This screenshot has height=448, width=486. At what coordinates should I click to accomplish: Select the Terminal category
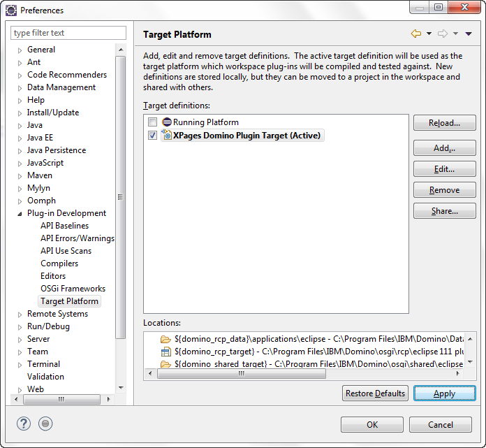44,364
